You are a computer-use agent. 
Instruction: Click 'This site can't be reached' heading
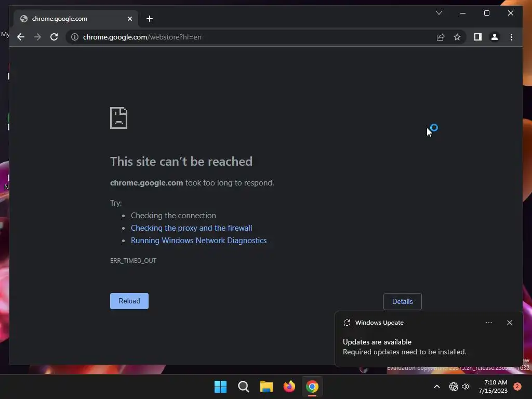pyautogui.click(x=181, y=162)
